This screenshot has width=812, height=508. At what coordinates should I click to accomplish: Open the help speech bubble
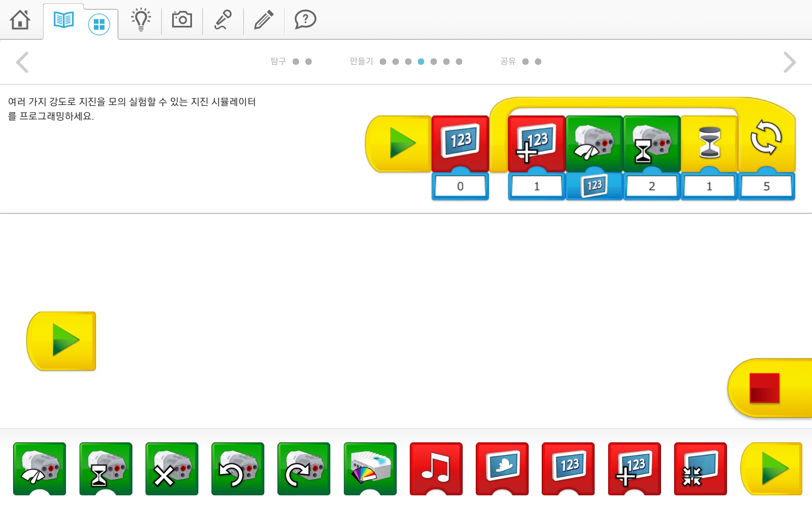pyautogui.click(x=305, y=19)
